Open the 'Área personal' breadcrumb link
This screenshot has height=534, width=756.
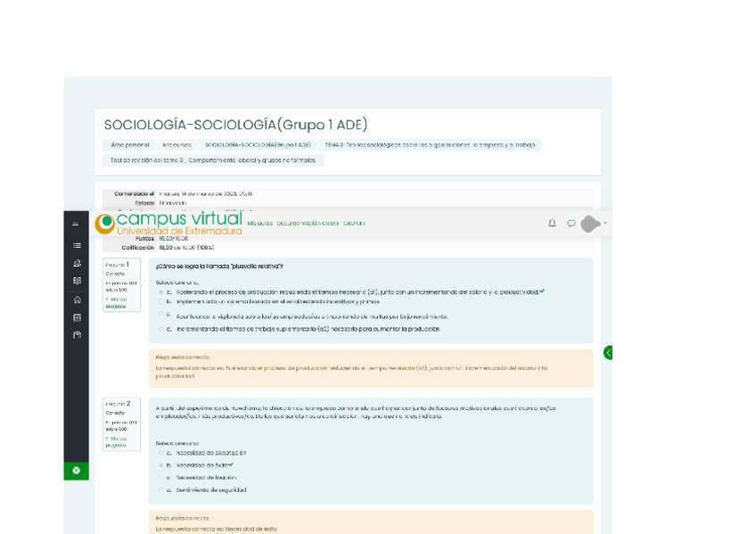click(x=132, y=144)
